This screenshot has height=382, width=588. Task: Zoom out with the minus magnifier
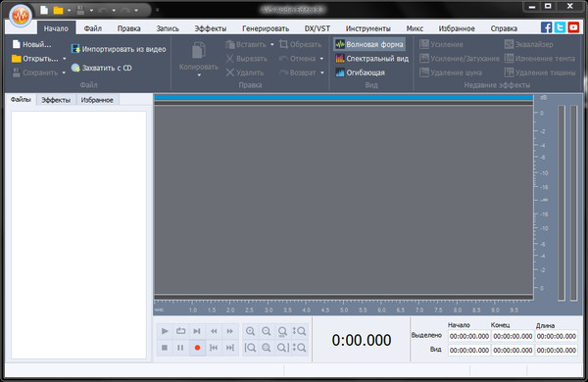267,331
